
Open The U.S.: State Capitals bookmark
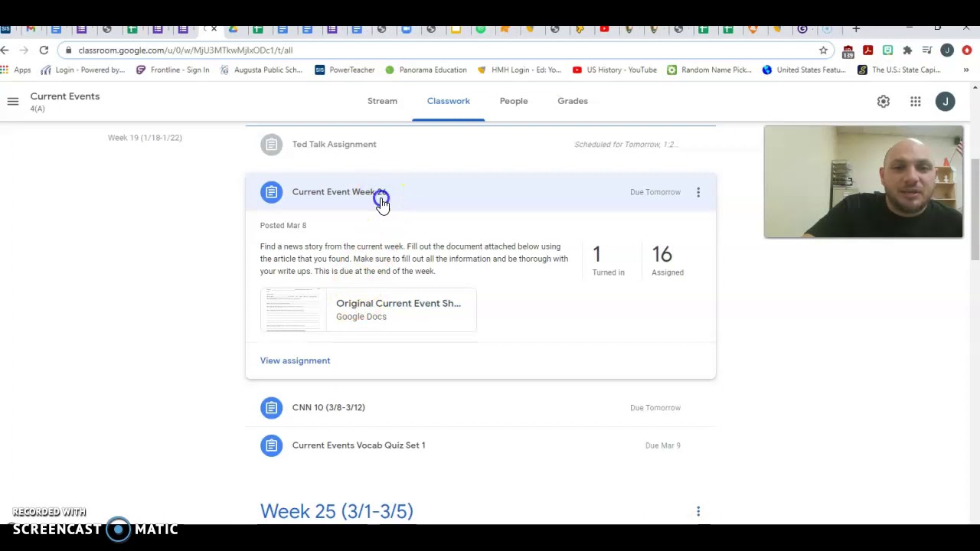(899, 70)
